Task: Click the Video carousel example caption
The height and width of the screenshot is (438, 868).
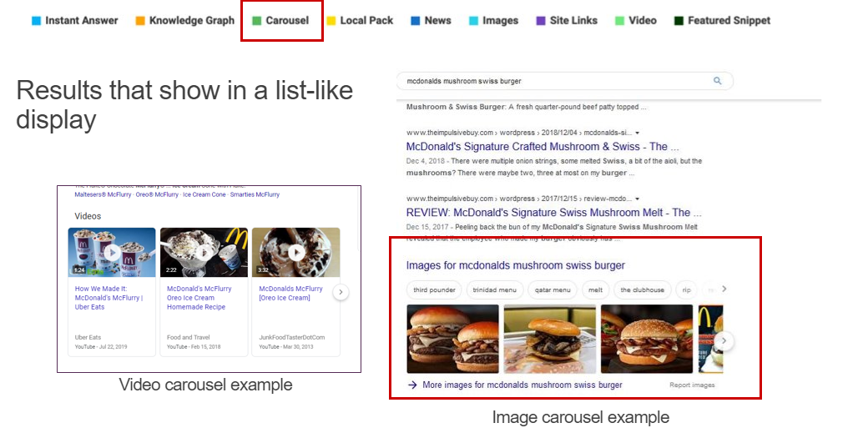Action: point(205,385)
